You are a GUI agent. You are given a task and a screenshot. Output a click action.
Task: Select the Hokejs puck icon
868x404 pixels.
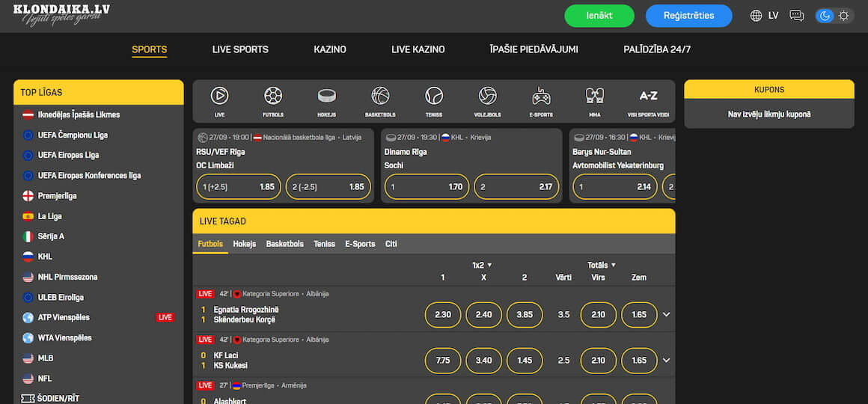tap(326, 96)
